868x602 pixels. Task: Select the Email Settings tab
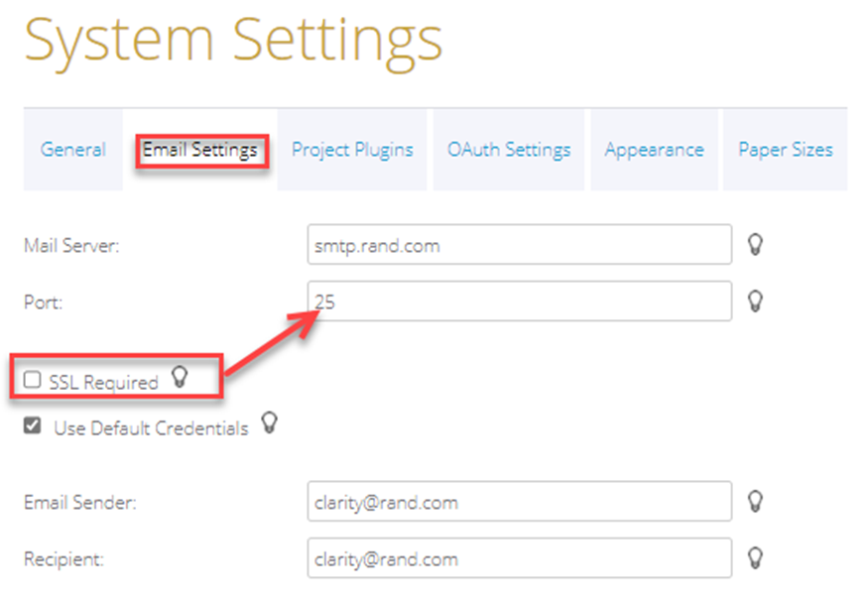click(x=200, y=151)
